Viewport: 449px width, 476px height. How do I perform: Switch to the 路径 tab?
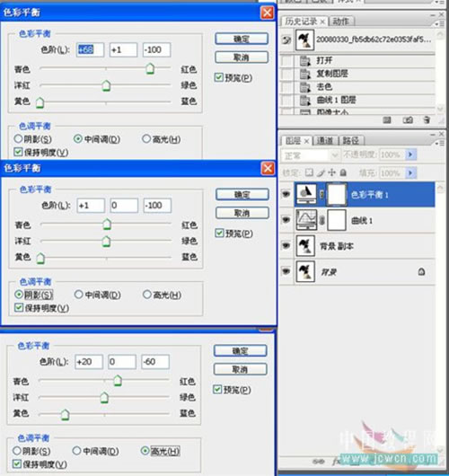351,141
